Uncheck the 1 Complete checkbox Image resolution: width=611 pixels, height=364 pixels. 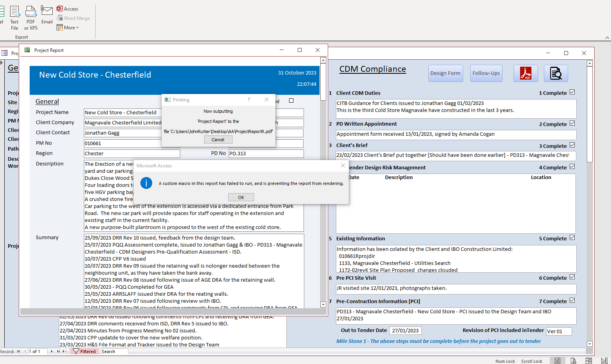point(572,92)
